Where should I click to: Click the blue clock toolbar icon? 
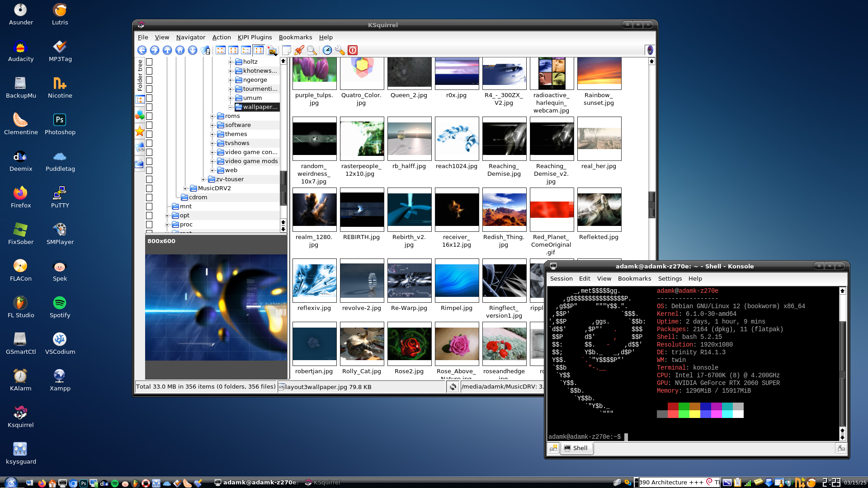click(x=327, y=50)
